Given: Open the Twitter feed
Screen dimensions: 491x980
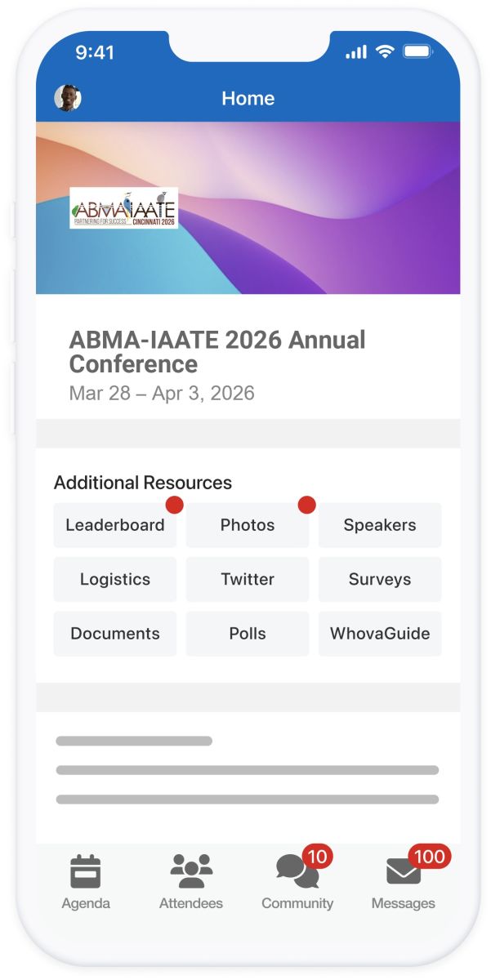Looking at the screenshot, I should [x=248, y=580].
